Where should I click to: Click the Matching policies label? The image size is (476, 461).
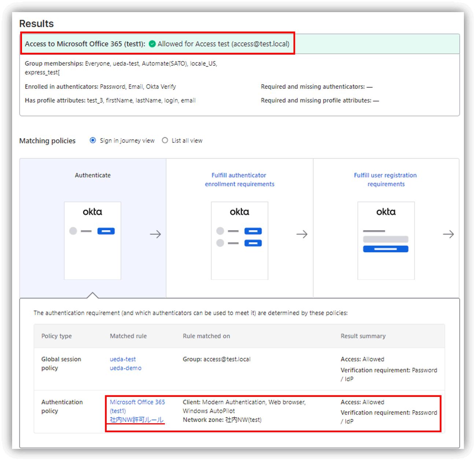[x=47, y=141]
